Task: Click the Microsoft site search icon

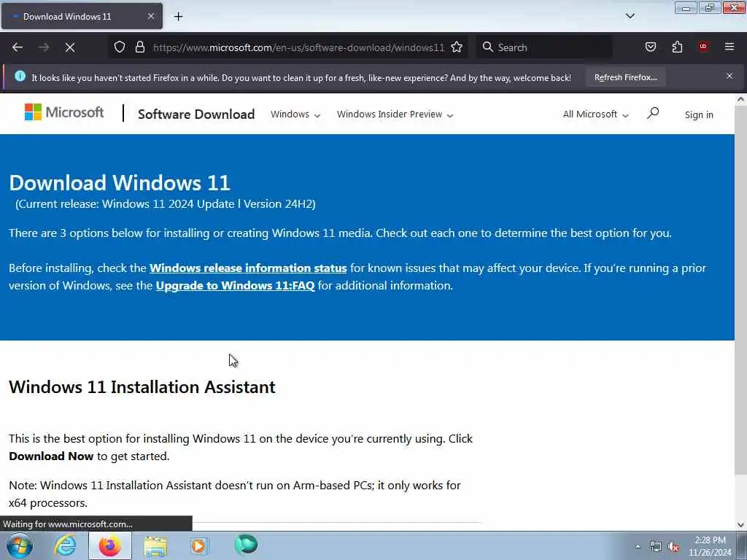Action: [x=653, y=113]
